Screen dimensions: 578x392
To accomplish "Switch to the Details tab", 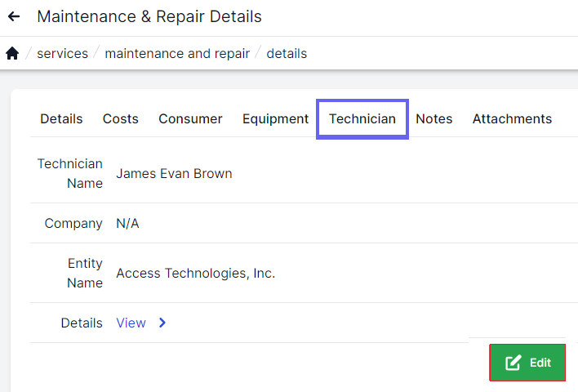I will click(x=61, y=118).
